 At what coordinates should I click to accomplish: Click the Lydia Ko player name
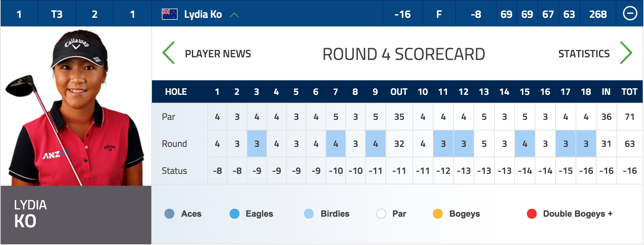[x=203, y=14]
